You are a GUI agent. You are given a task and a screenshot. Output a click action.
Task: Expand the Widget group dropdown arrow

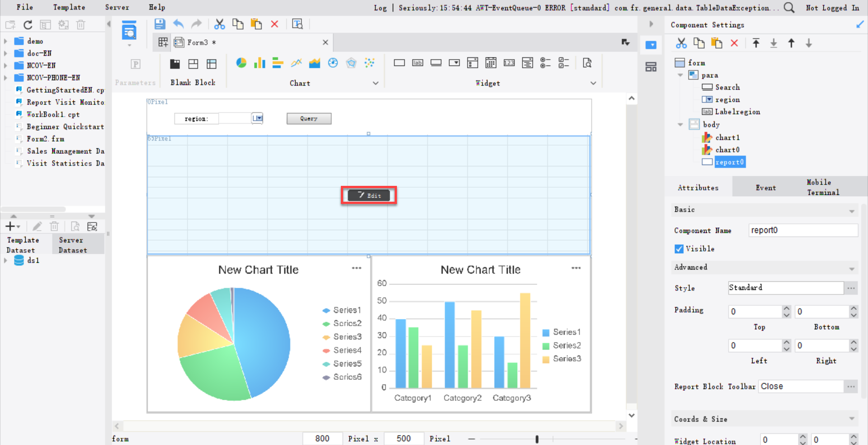(594, 83)
